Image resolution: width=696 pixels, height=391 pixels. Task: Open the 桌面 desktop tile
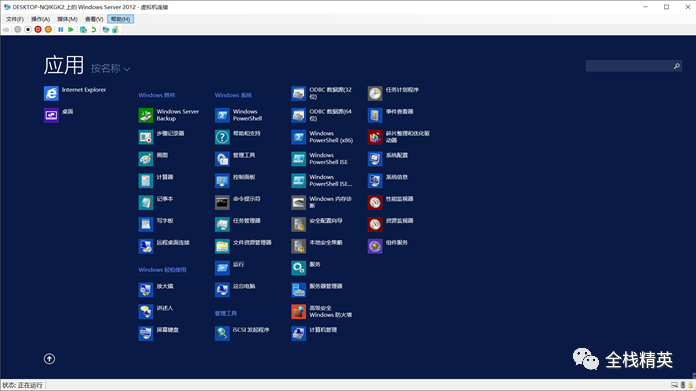pos(59,115)
